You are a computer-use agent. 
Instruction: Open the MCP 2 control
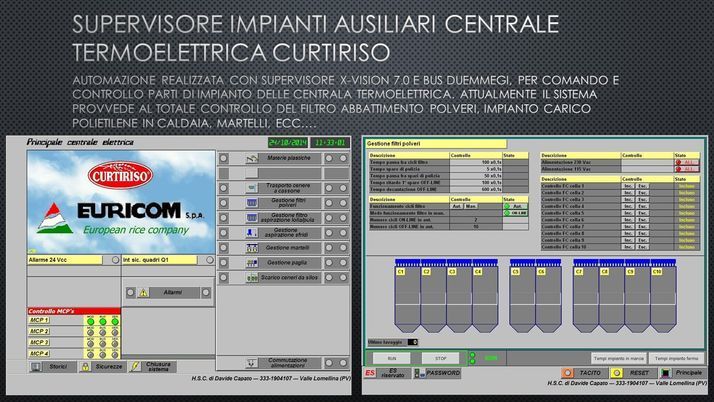pyautogui.click(x=39, y=331)
